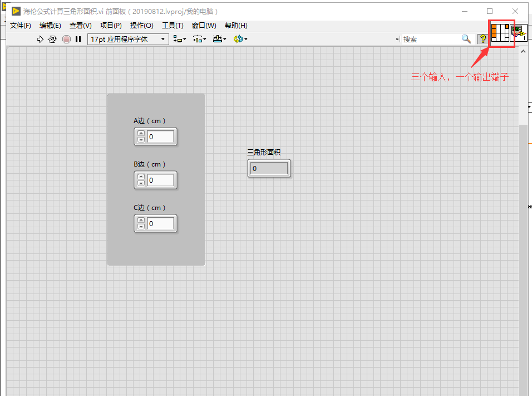Viewport: 532px width, 396px height.
Task: Maximize the front panel window
Action: click(x=490, y=11)
